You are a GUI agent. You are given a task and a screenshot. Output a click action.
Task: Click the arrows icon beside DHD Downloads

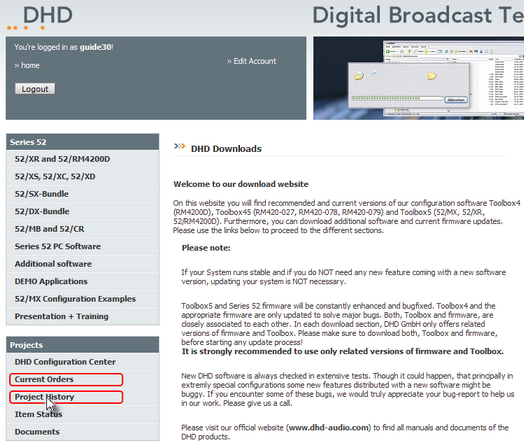click(179, 146)
